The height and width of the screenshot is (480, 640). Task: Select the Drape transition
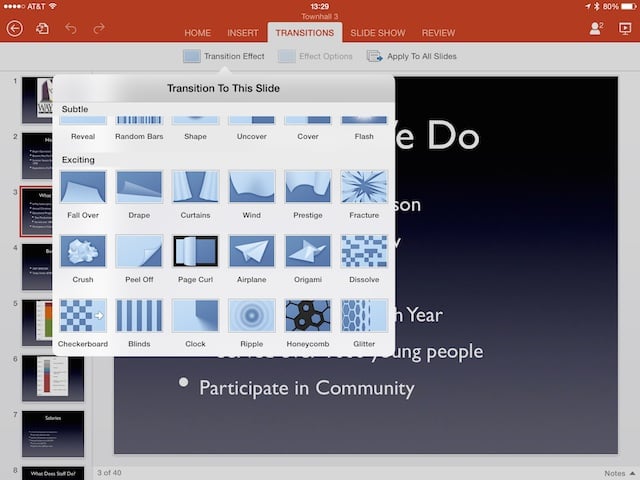point(139,187)
